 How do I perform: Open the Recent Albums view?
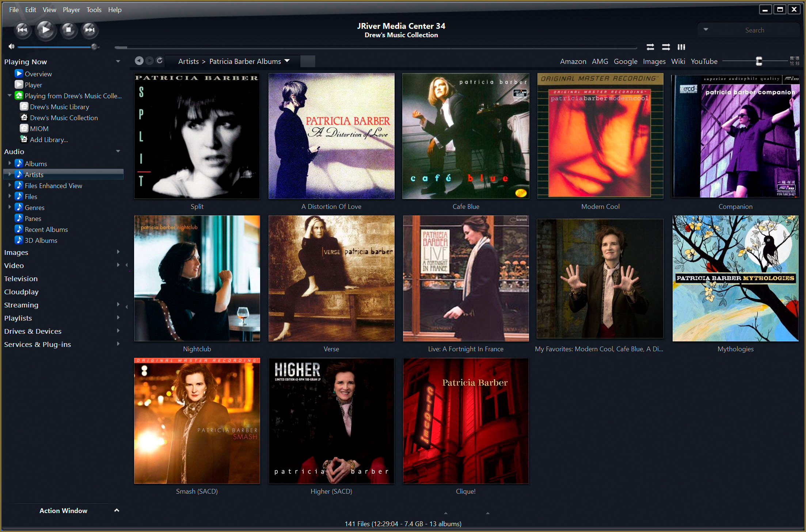pyautogui.click(x=46, y=229)
